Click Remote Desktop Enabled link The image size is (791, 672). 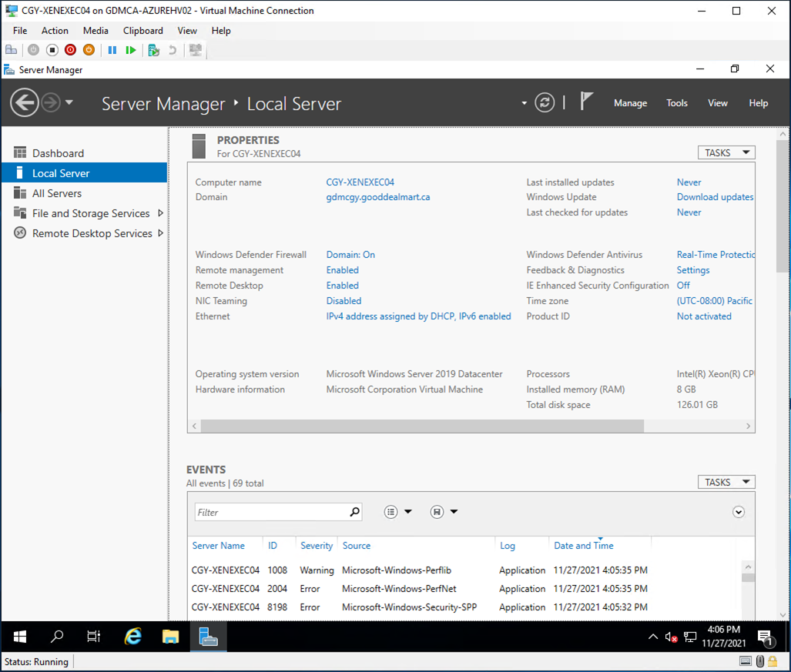[x=343, y=286]
